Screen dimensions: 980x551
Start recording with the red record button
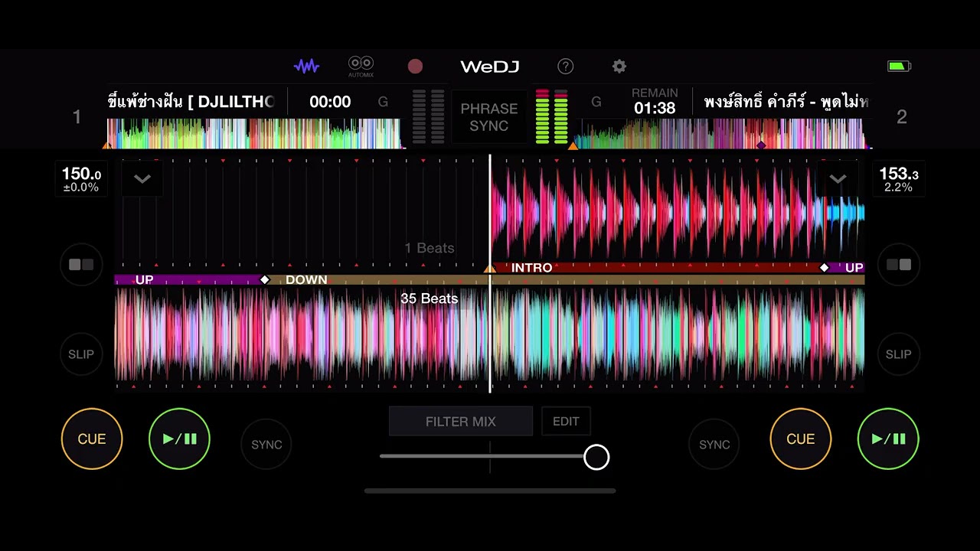415,67
